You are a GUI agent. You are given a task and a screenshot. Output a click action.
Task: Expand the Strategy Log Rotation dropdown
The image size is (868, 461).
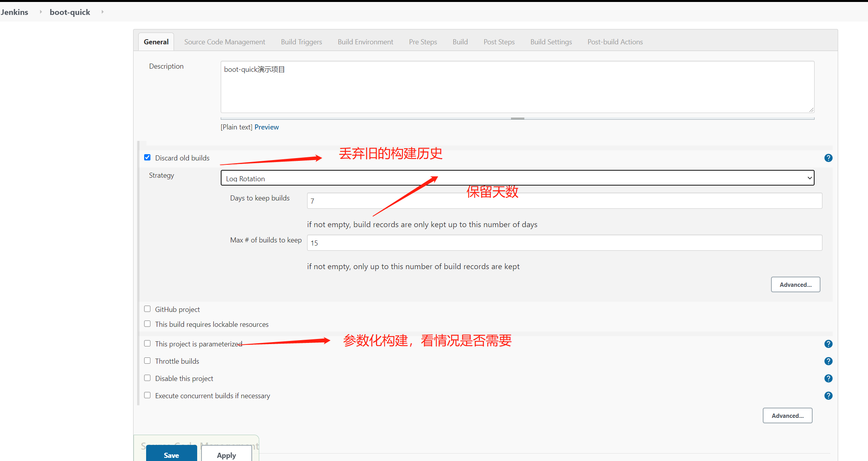807,178
